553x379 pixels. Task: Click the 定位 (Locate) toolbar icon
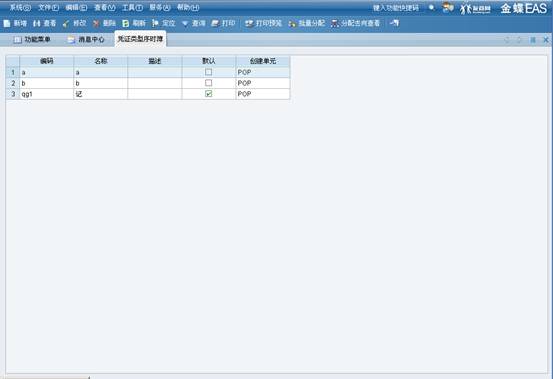coord(155,23)
